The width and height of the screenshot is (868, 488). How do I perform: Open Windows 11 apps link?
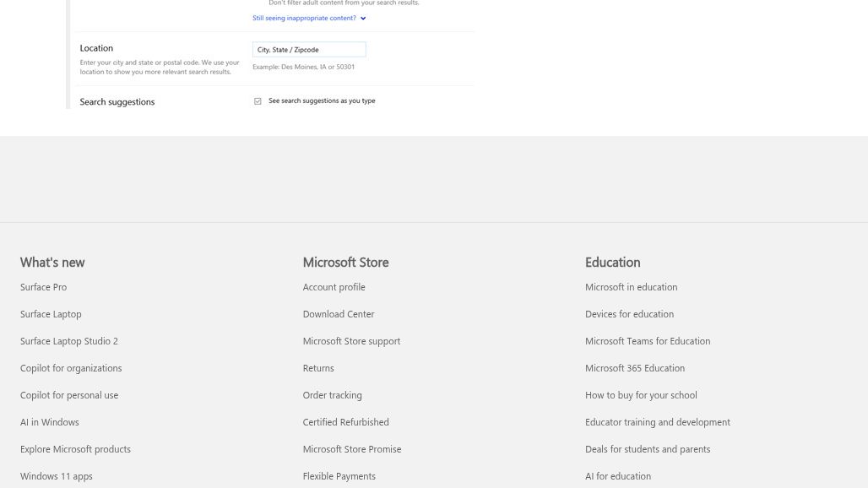[57, 476]
